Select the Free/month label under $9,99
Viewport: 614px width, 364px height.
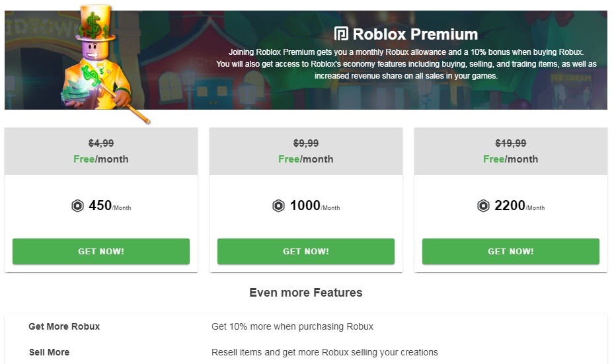pyautogui.click(x=306, y=159)
